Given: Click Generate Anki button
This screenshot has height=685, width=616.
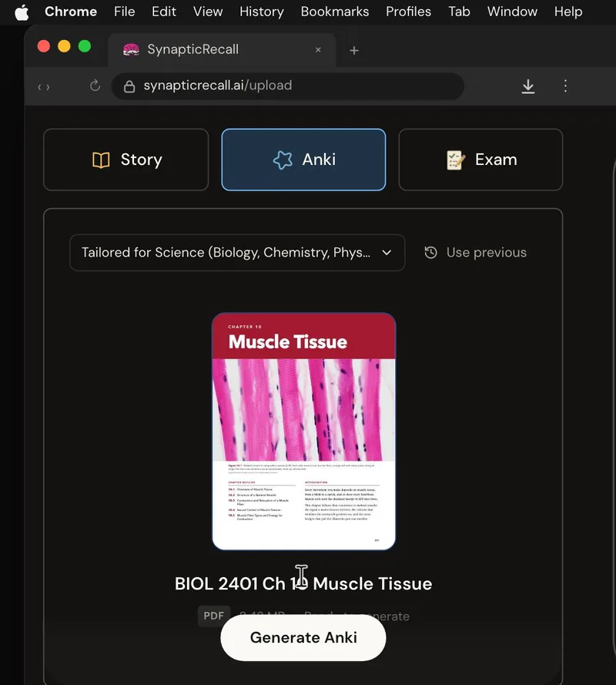Looking at the screenshot, I should [x=303, y=637].
